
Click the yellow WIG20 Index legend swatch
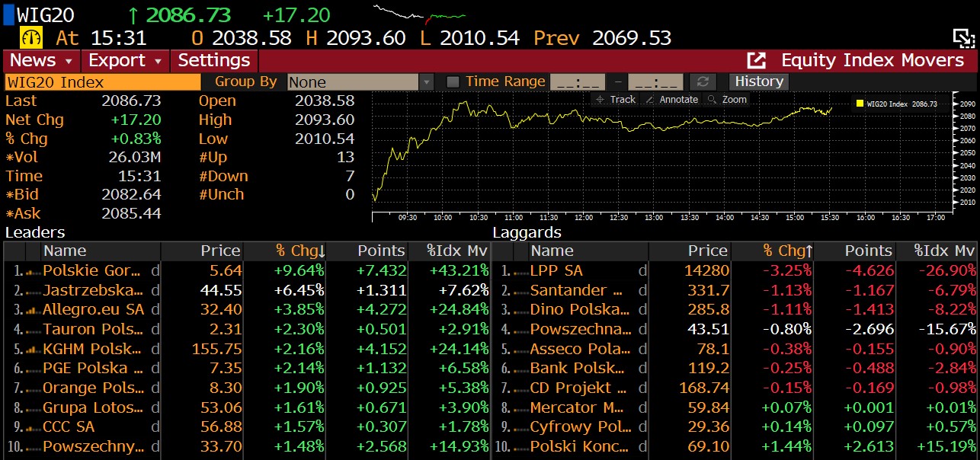860,104
